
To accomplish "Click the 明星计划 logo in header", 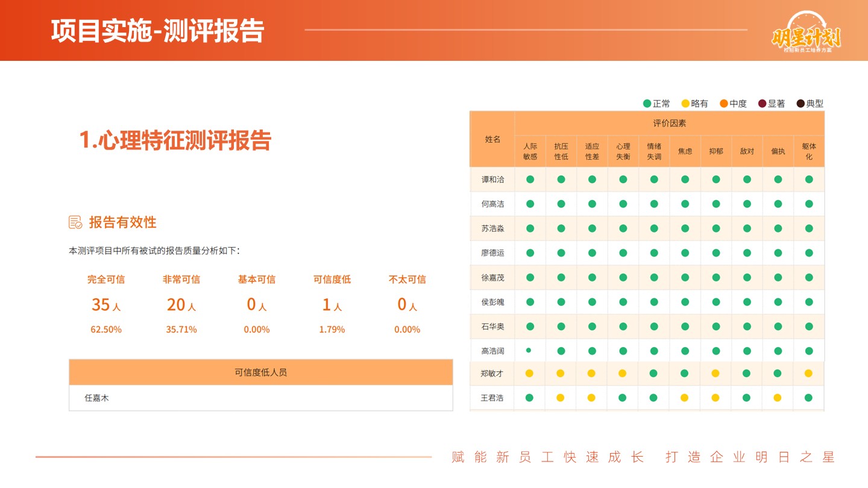I will coord(806,34).
